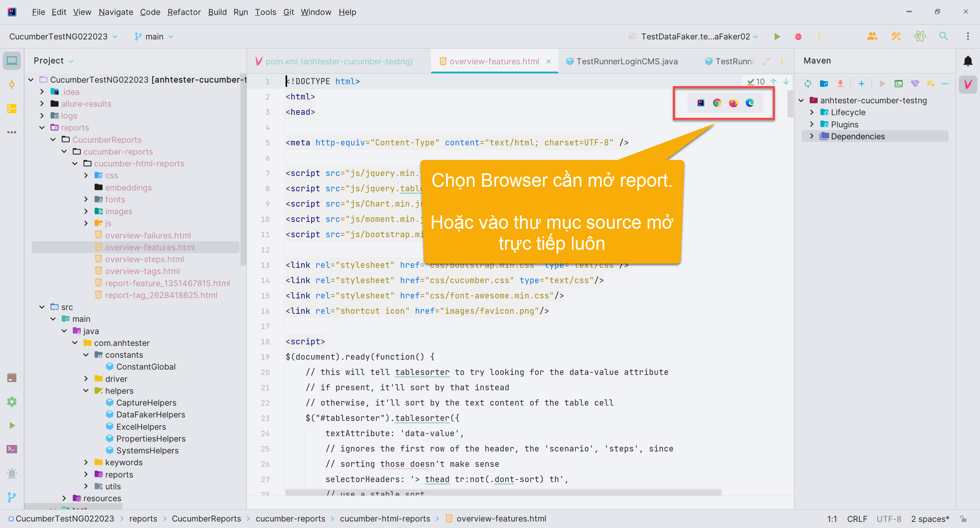Click UTF-8 encoding in status bar
Screen dimensions: 980x528
(x=889, y=519)
